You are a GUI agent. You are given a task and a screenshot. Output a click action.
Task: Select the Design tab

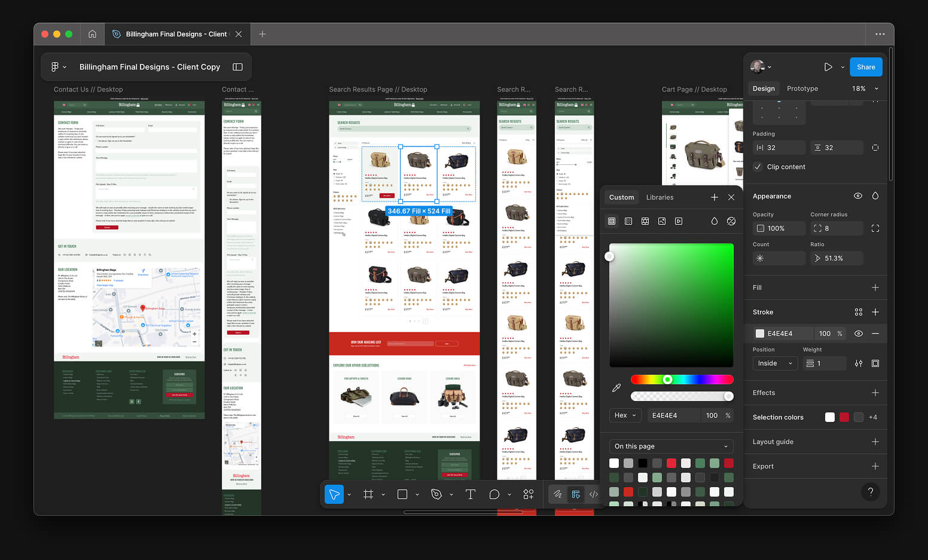(x=764, y=88)
